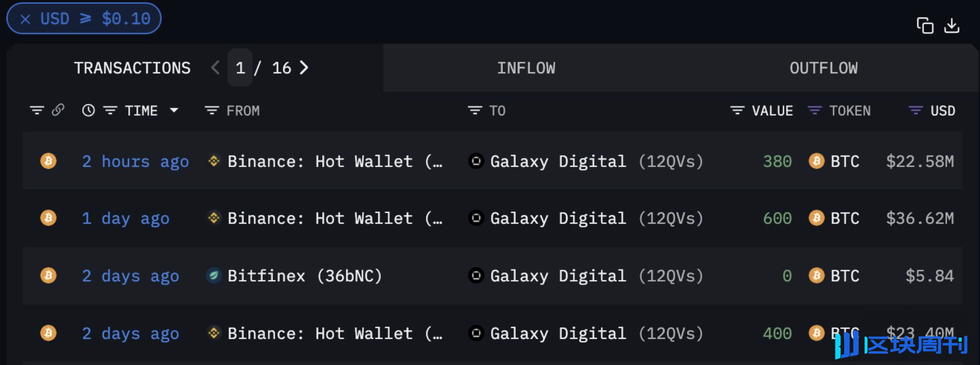Click the next page arrow in pagination
This screenshot has width=980, height=365.
point(305,68)
